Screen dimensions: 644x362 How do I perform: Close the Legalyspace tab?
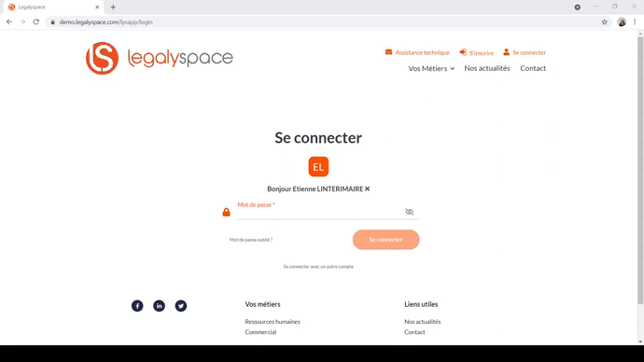tap(97, 7)
